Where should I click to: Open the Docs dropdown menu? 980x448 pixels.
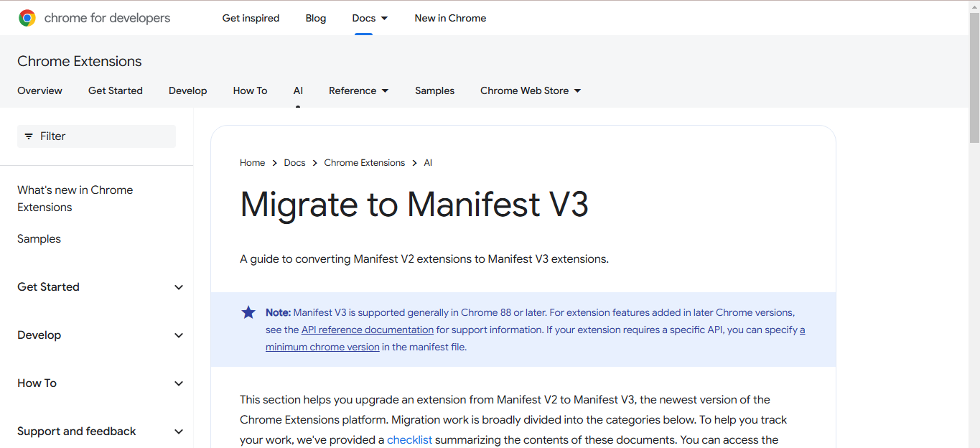pos(369,18)
